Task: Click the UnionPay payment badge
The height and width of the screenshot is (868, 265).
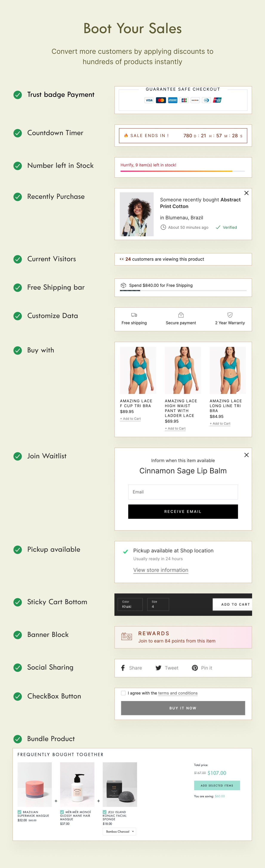Action: click(x=217, y=100)
